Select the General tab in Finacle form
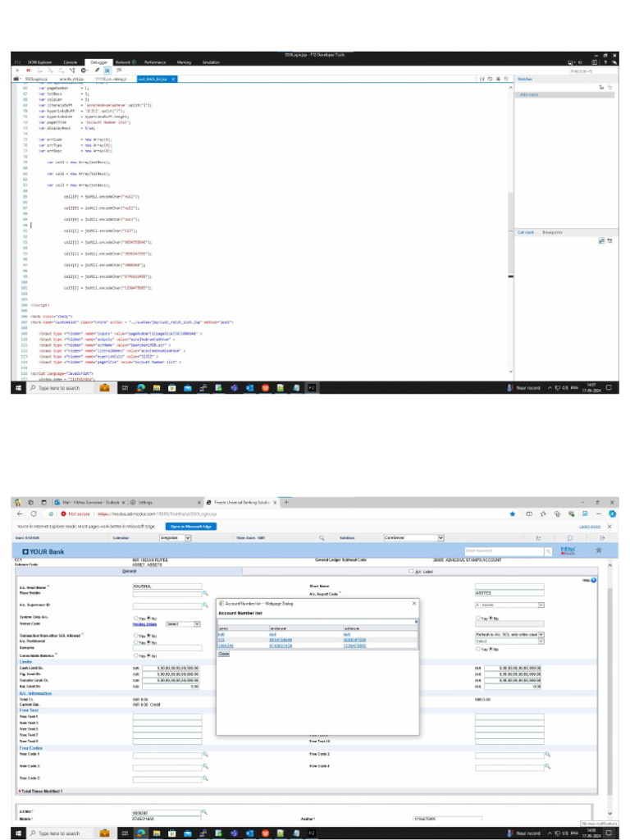Image resolution: width=630 pixels, height=840 pixels. (x=129, y=572)
